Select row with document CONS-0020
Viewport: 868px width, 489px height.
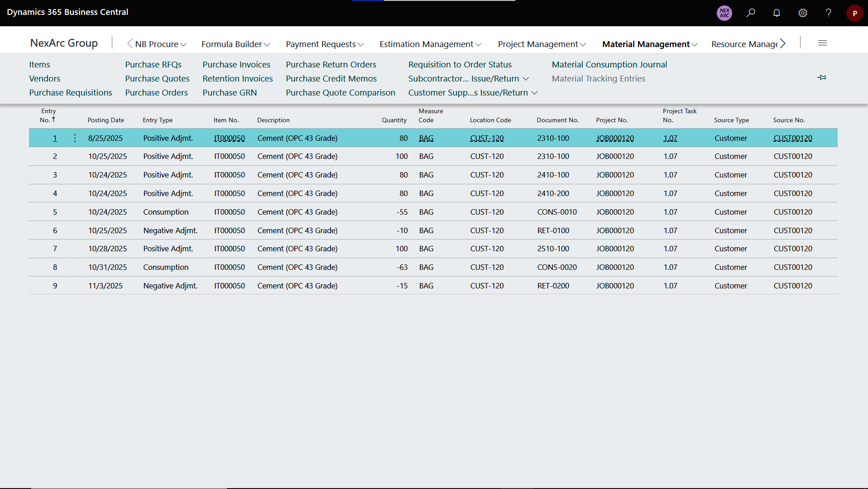coord(556,267)
